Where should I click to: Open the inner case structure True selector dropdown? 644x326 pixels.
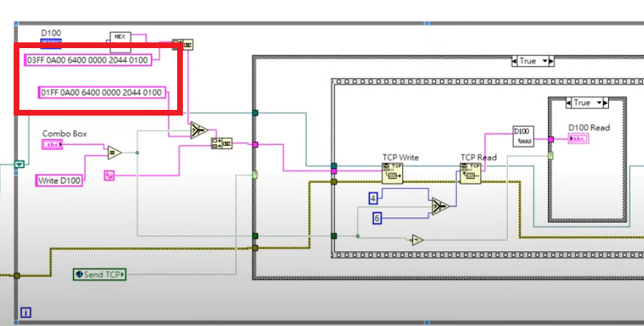600,103
